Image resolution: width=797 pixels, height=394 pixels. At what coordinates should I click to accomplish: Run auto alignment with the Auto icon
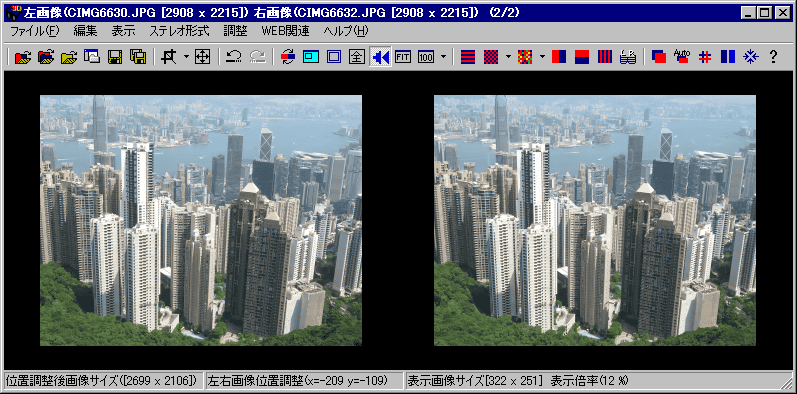click(681, 57)
